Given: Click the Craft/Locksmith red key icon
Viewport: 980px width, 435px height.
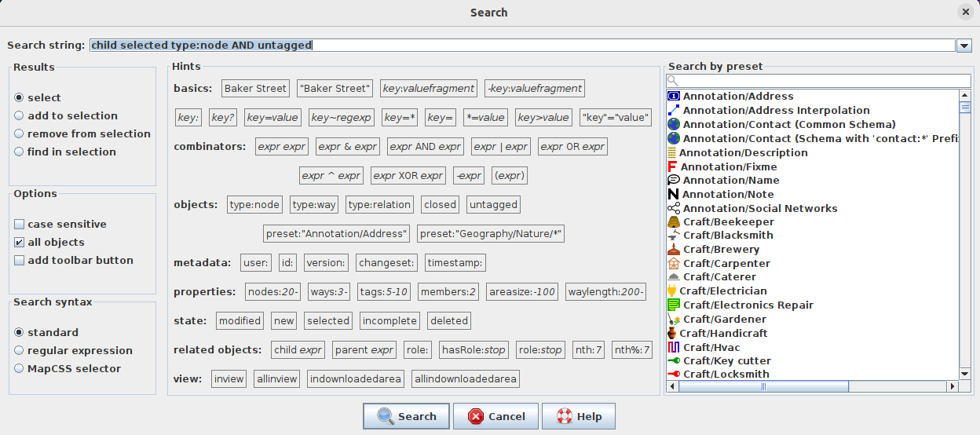Looking at the screenshot, I should (673, 375).
